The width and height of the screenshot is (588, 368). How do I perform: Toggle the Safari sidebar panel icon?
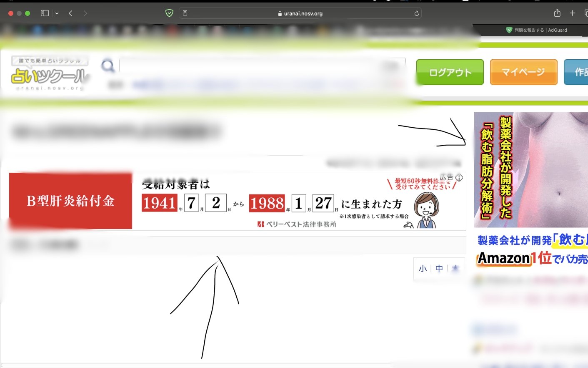pyautogui.click(x=44, y=13)
